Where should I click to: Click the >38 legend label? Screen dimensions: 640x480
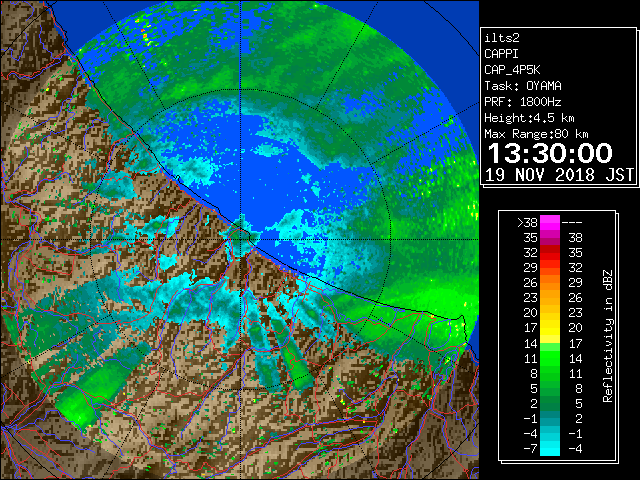(x=527, y=223)
